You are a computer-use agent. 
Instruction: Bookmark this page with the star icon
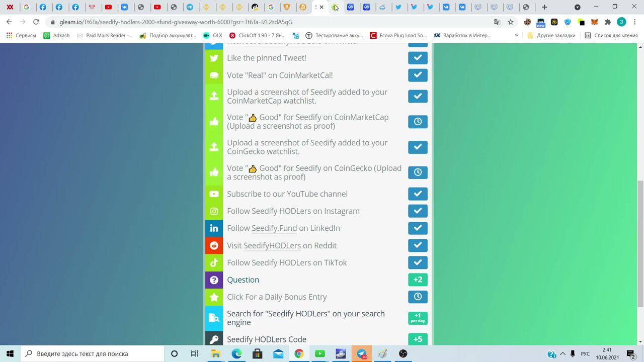[511, 22]
